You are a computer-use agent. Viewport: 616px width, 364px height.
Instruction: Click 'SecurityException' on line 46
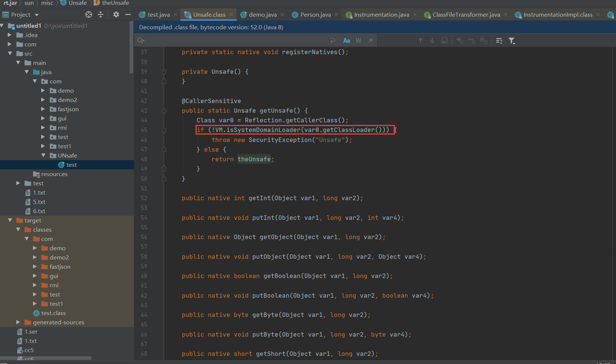(280, 140)
